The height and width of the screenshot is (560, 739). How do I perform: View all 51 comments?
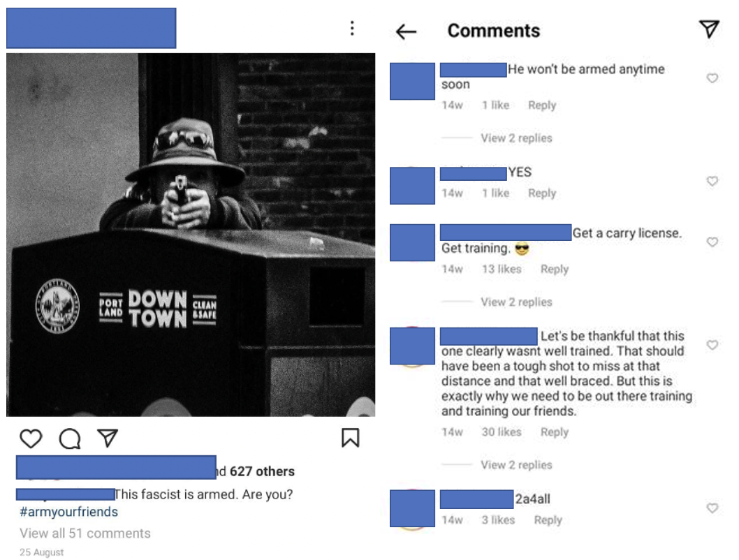85,533
